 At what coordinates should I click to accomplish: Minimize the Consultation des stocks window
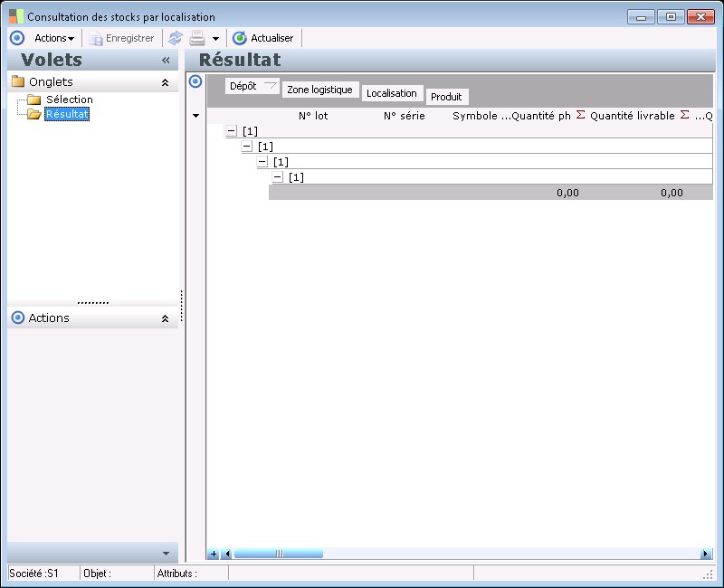(x=641, y=17)
